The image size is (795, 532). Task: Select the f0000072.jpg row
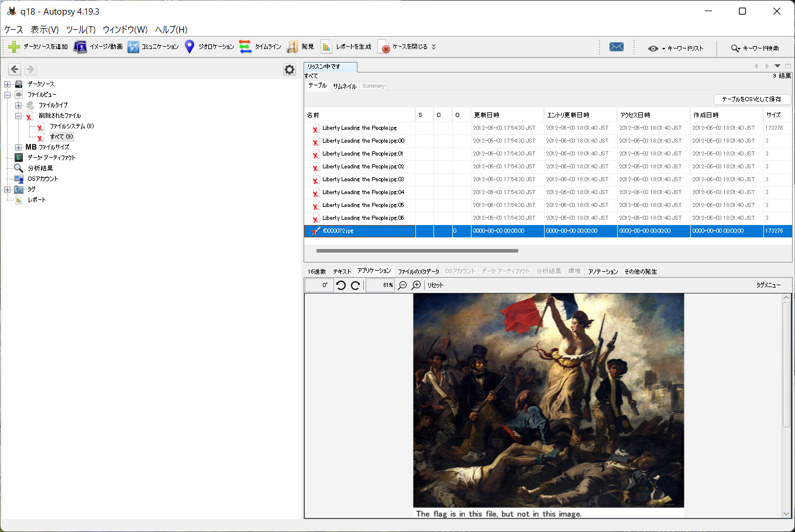tap(548, 231)
